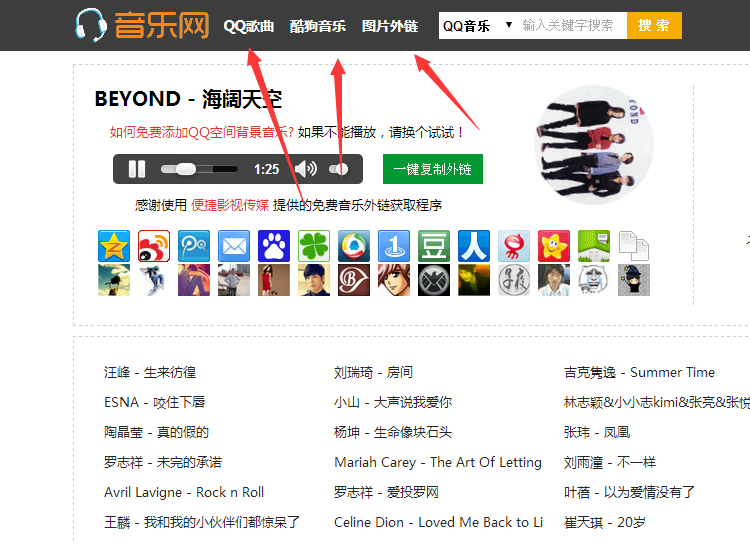The width and height of the screenshot is (750, 544).
Task: Play 张玮 - 凤凰
Action: click(597, 432)
